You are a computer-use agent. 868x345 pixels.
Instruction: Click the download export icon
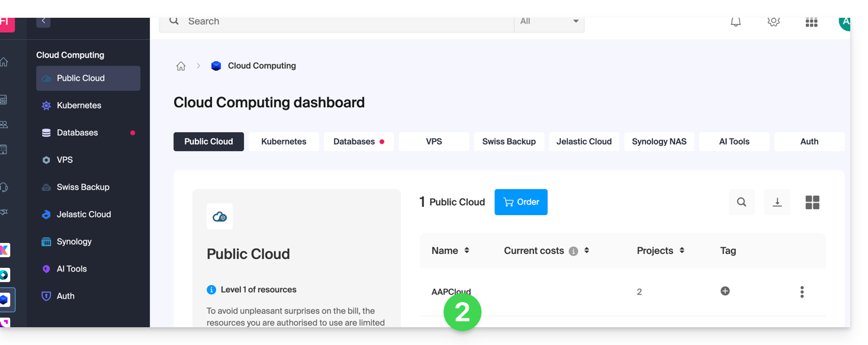pyautogui.click(x=777, y=202)
